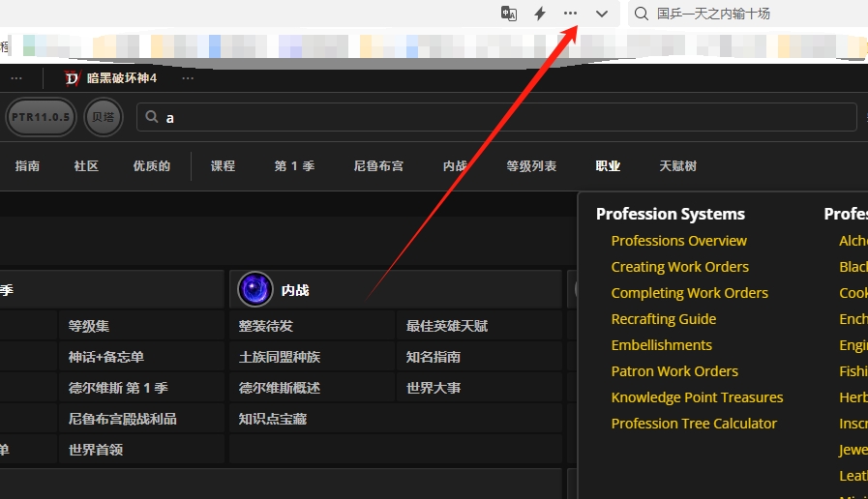Open the Professions Overview link
Viewport: 868px width, 499px height.
(678, 241)
